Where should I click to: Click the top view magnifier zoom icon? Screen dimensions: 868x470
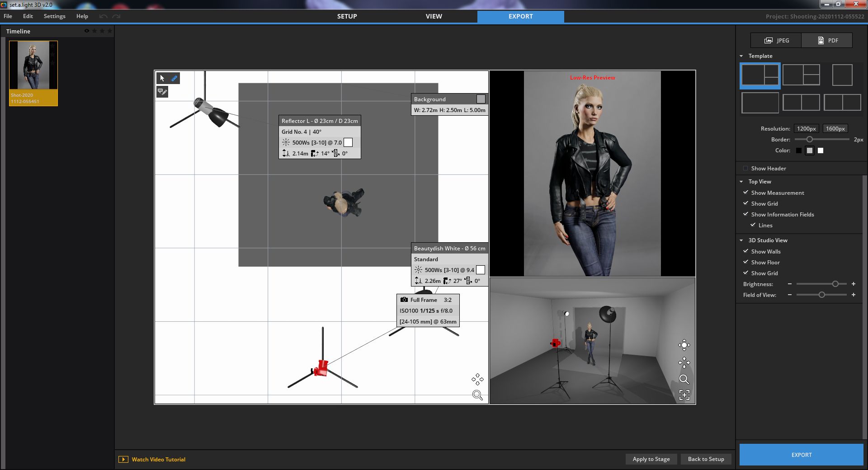477,395
